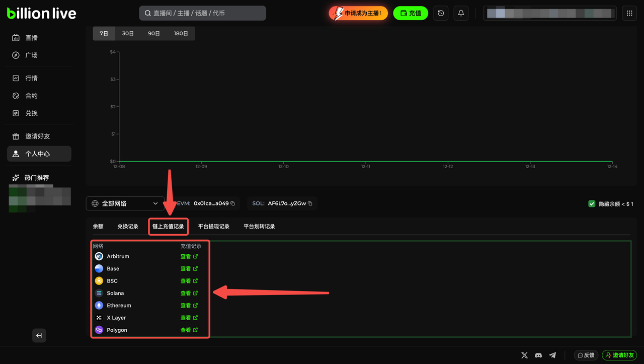
Task: Switch to the 平台提现记录 tab
Action: click(x=214, y=227)
